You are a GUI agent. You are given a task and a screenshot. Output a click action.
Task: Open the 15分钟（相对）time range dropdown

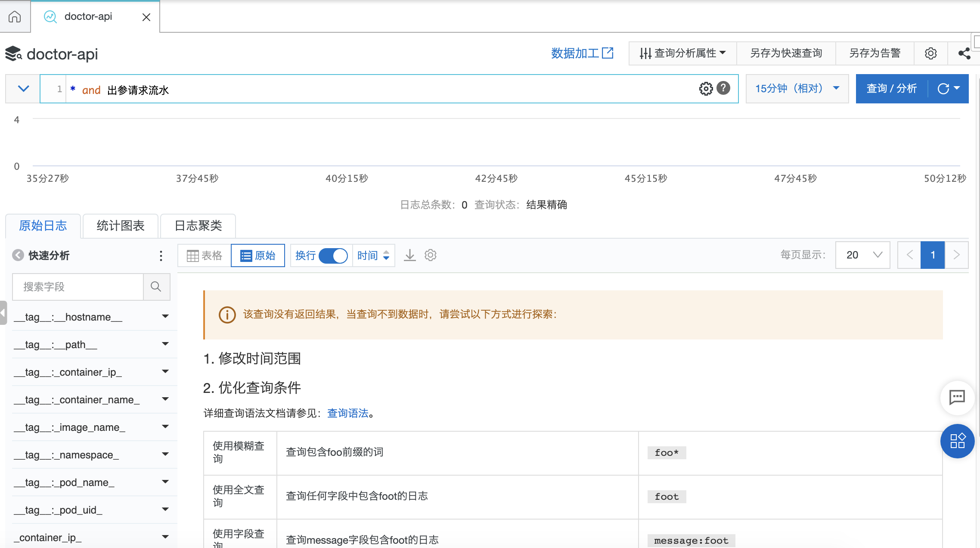coord(797,88)
